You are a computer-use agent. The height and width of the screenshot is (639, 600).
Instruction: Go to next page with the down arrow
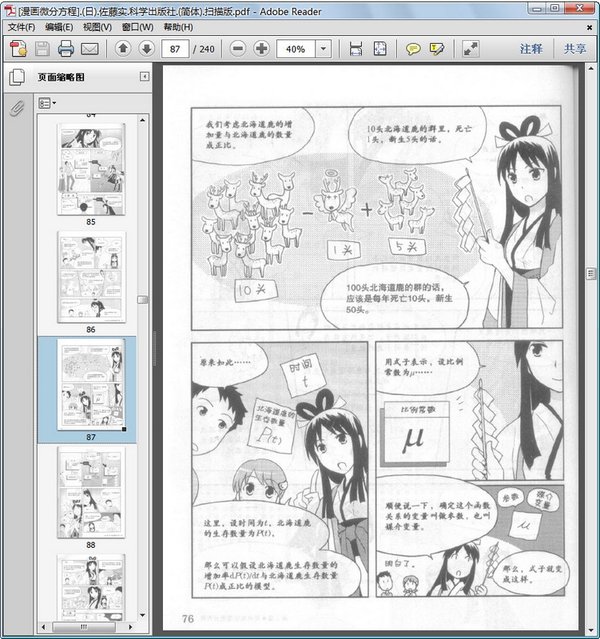(146, 49)
